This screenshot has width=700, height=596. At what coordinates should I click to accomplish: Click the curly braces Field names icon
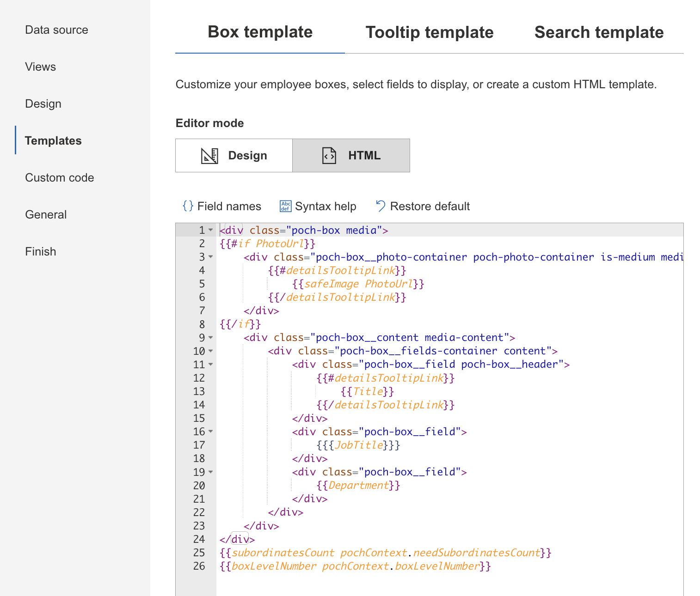[x=188, y=206]
